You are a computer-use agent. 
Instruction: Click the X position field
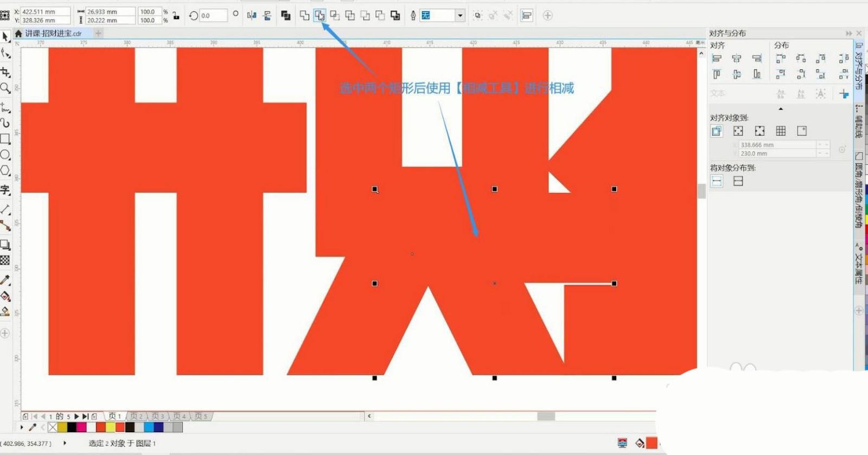[x=46, y=11]
